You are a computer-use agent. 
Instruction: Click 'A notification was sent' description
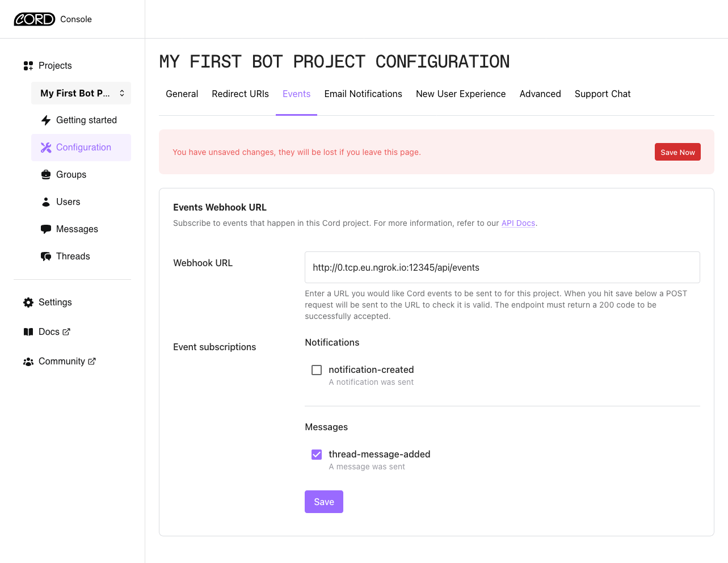pyautogui.click(x=371, y=383)
